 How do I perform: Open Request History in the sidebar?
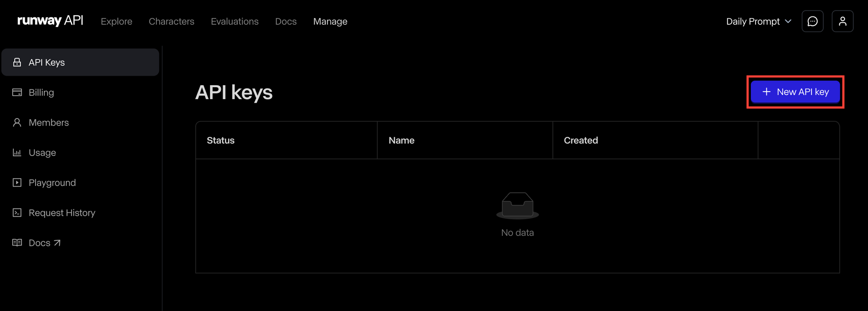tap(80, 212)
